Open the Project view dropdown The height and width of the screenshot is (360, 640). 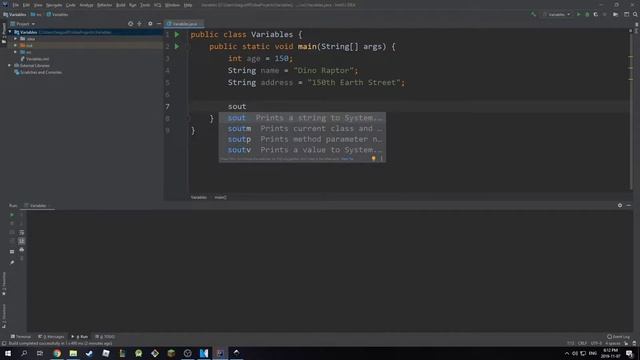point(23,24)
